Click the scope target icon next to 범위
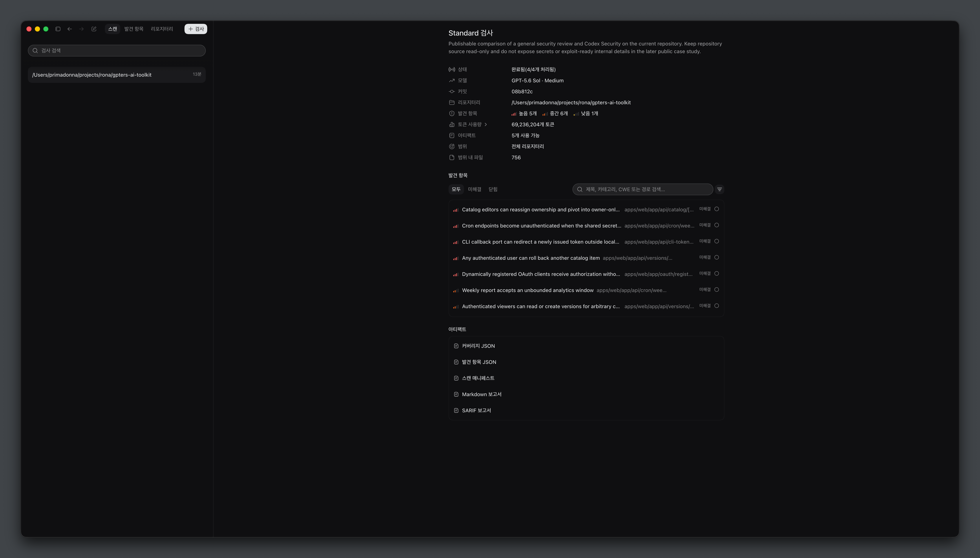The width and height of the screenshot is (980, 558). pos(451,146)
